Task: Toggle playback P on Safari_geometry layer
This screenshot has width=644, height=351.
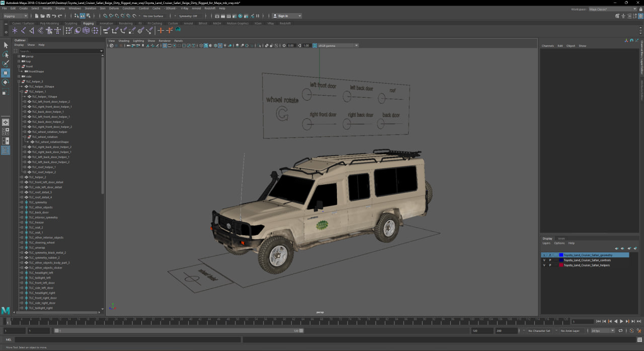Action: pos(550,255)
